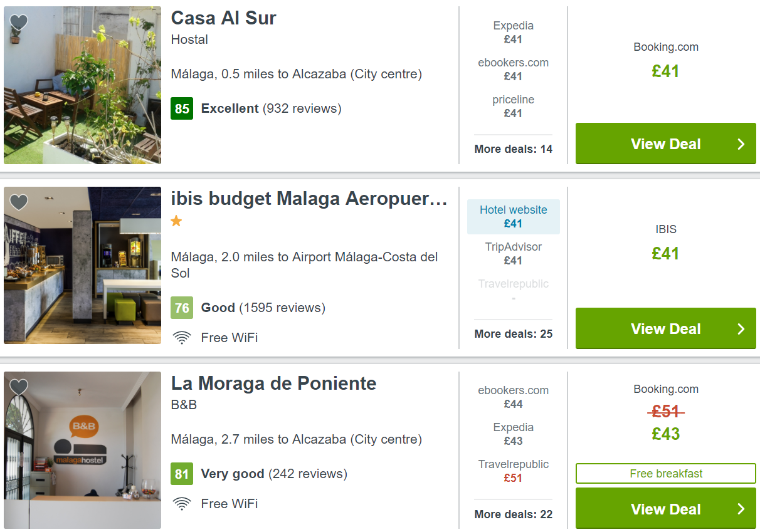760x532 pixels.
Task: Show More deals: 22 for La Moraga
Action: 513,514
